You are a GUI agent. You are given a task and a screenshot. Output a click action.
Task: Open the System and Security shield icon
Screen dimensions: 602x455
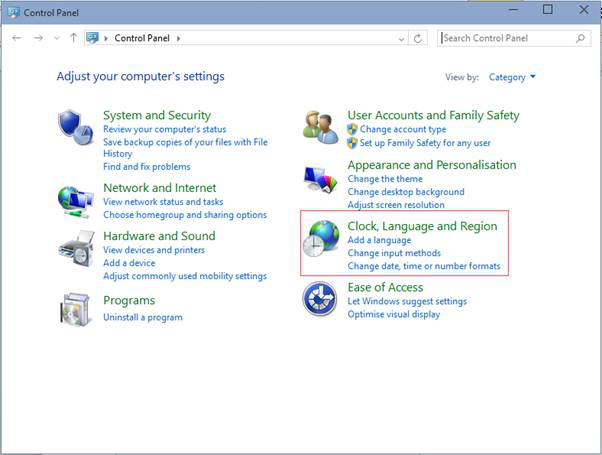coord(76,127)
